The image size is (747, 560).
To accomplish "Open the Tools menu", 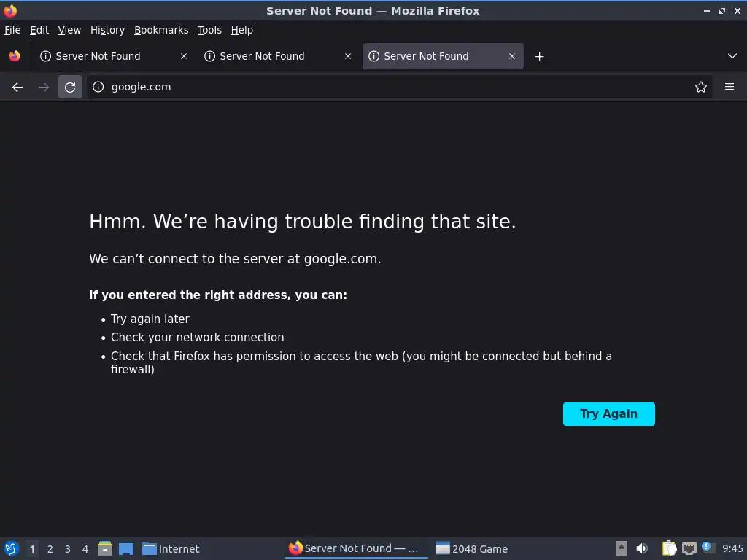I will point(209,30).
